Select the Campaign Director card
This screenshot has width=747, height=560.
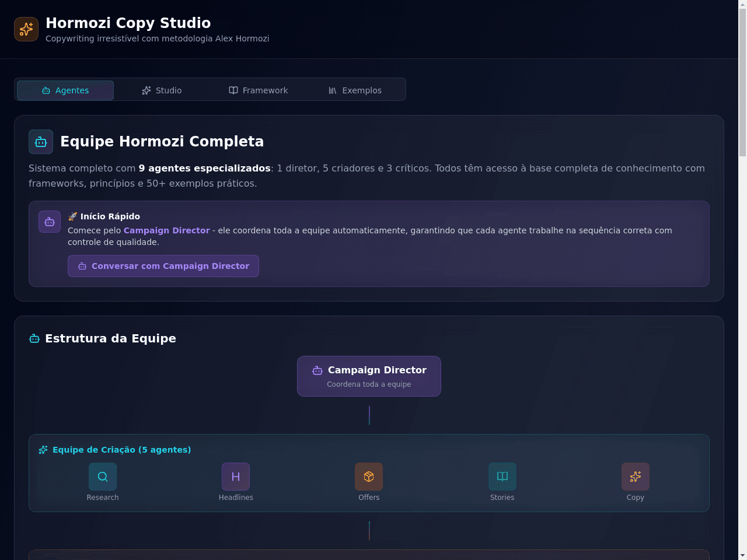point(369,376)
